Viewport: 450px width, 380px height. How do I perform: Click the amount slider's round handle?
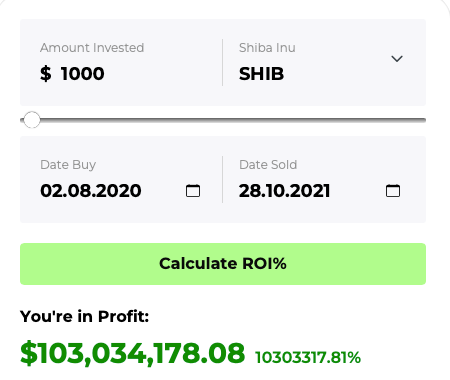click(32, 120)
